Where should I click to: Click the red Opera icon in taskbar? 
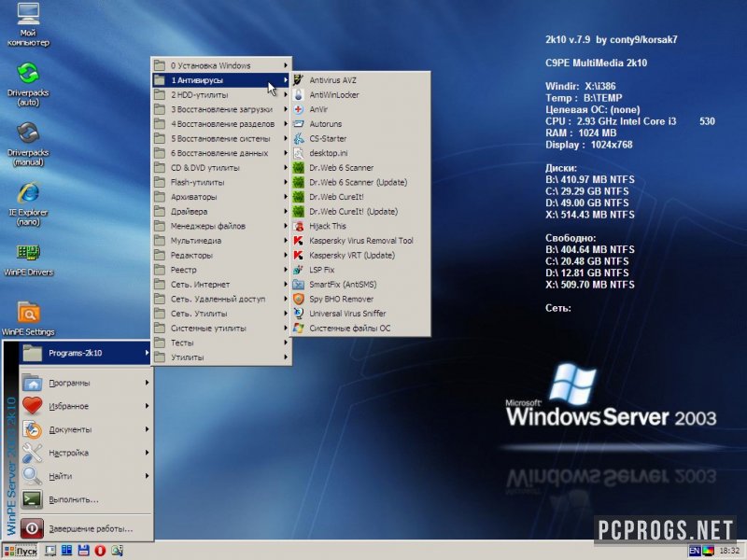click(x=100, y=551)
